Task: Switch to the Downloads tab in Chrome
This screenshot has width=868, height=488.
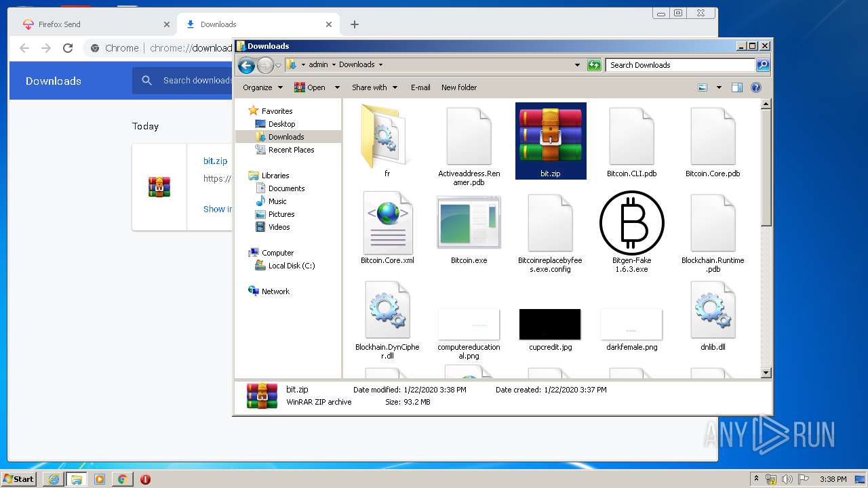Action: (258, 24)
